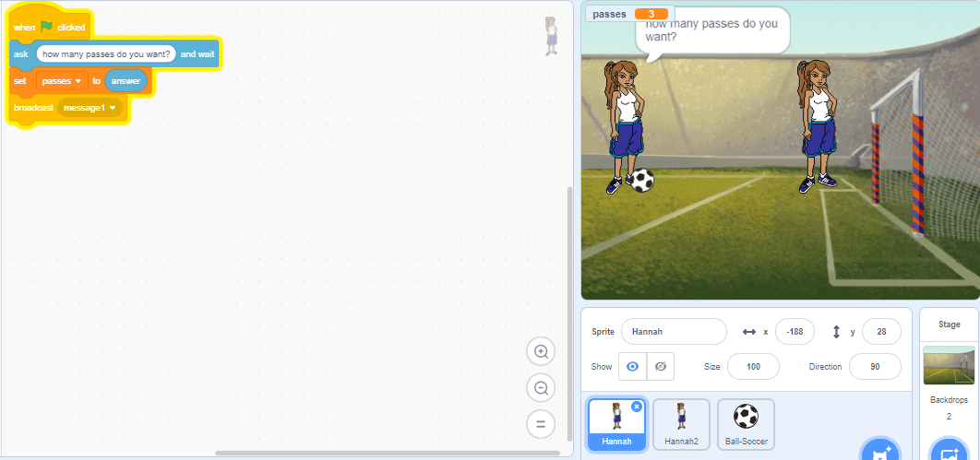The height and width of the screenshot is (460, 980).
Task: Delete Hannah sprite using the x badge
Action: pos(637,407)
